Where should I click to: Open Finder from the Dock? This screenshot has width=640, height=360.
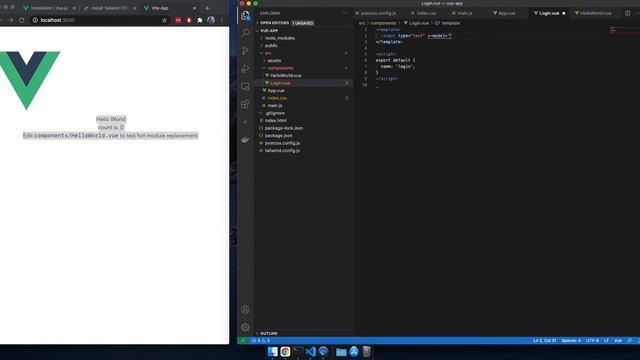pos(272,351)
